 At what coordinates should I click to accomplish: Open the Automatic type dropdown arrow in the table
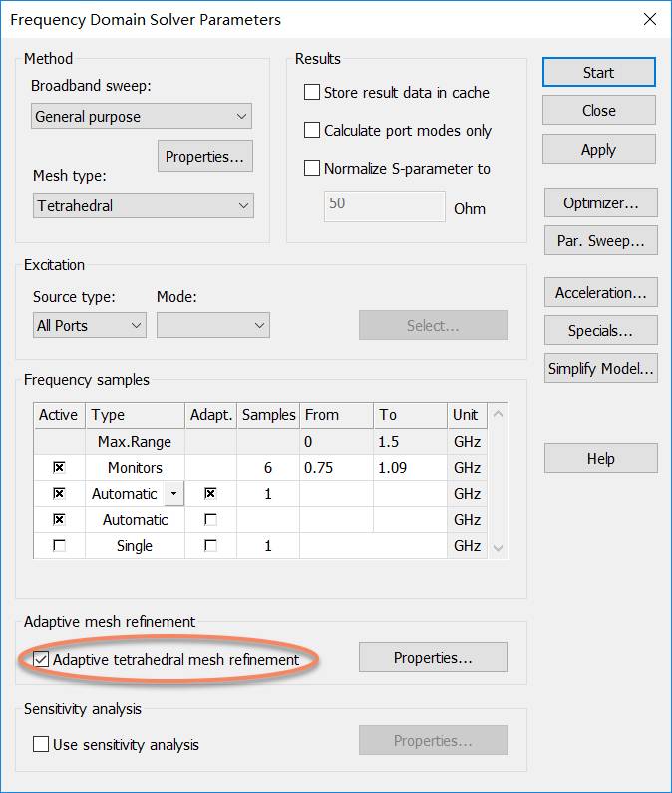173,493
